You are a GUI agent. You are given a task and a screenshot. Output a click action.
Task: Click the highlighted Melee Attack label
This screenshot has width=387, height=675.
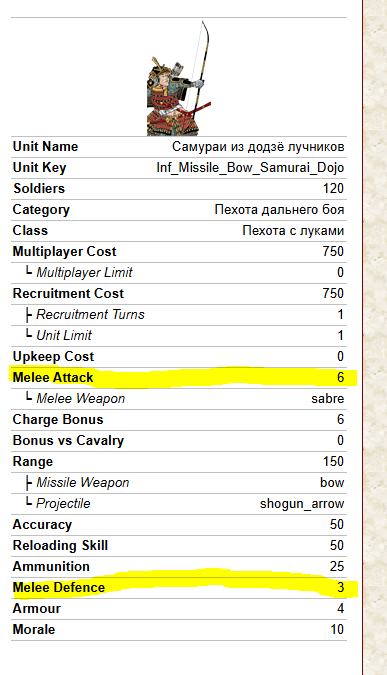coord(53,378)
